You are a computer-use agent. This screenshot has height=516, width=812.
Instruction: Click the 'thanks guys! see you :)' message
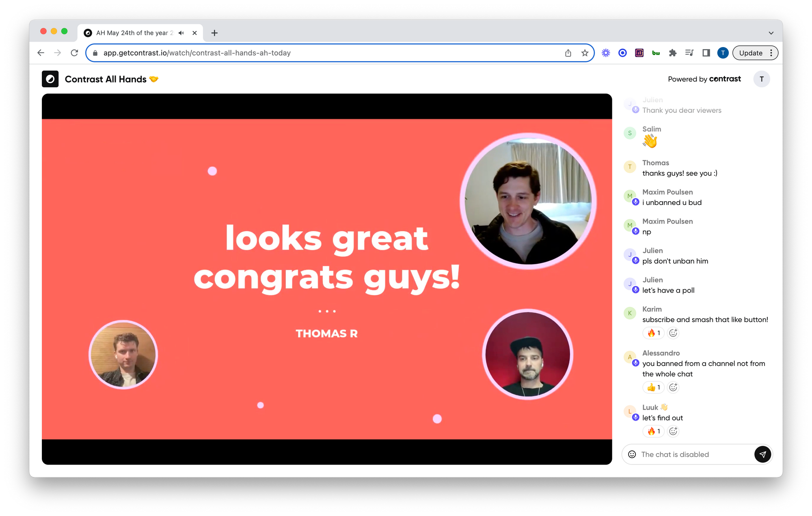coord(680,173)
